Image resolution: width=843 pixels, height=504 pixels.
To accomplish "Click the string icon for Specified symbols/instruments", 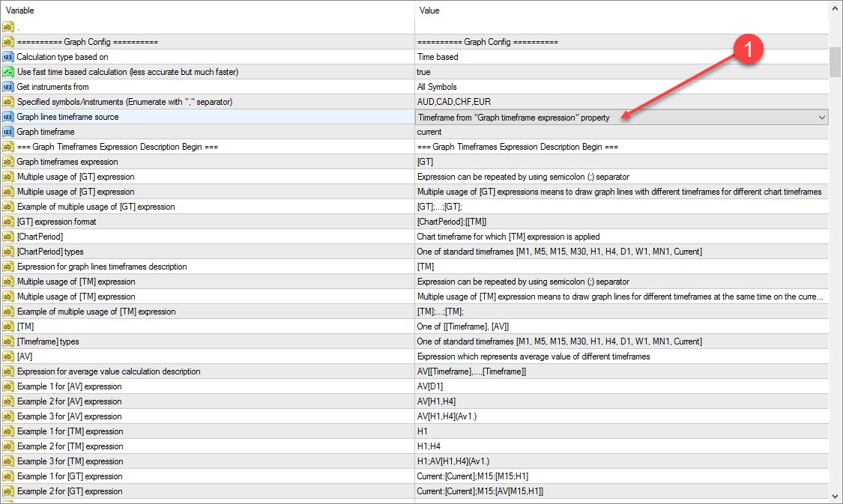I will click(8, 102).
